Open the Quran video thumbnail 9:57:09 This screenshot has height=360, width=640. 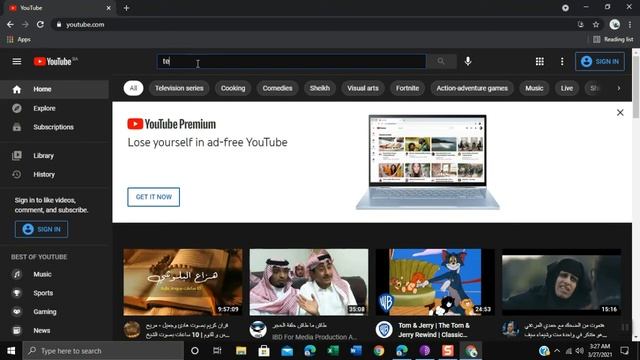[183, 282]
